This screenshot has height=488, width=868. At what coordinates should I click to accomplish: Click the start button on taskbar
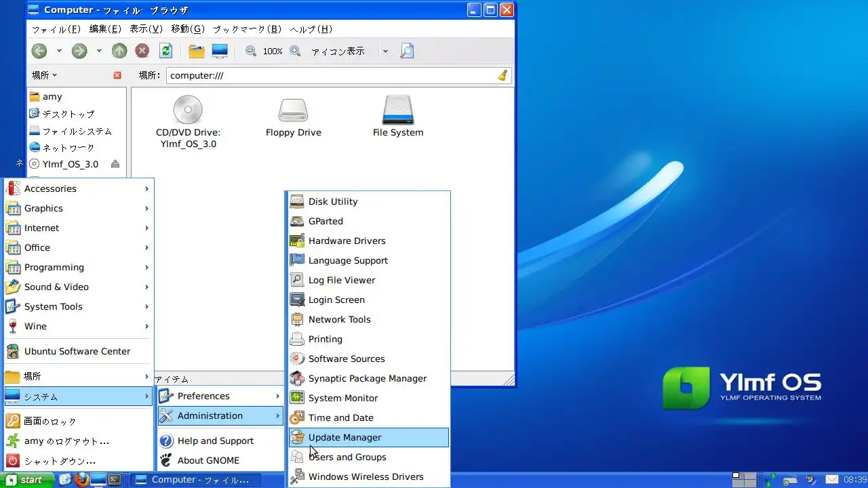[x=28, y=480]
